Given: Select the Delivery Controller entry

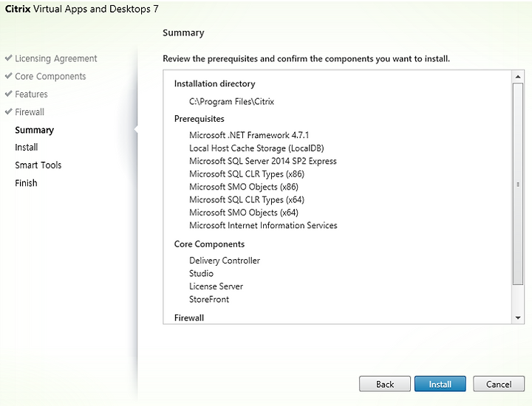Looking at the screenshot, I should [x=225, y=261].
